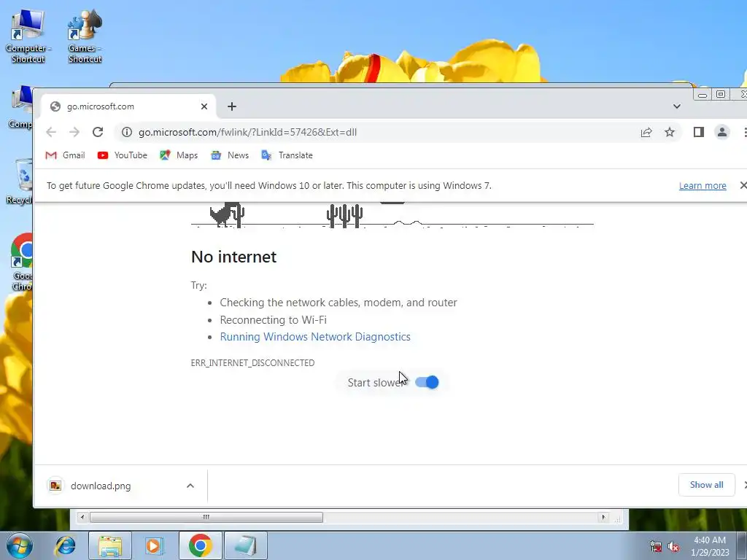
Task: Click the network status tray icon
Action: pos(656,547)
